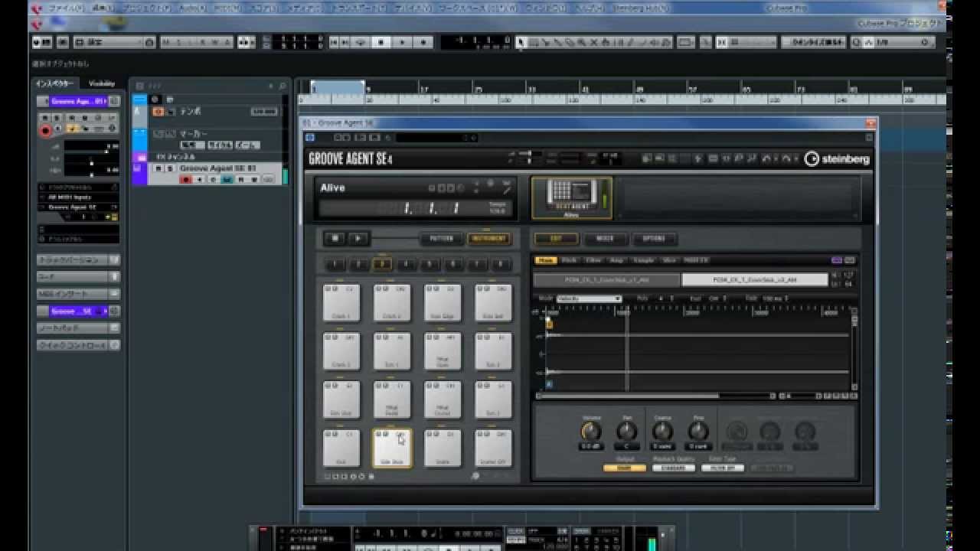
Task: Select the Beat Agent Alive kit slot
Action: (571, 198)
